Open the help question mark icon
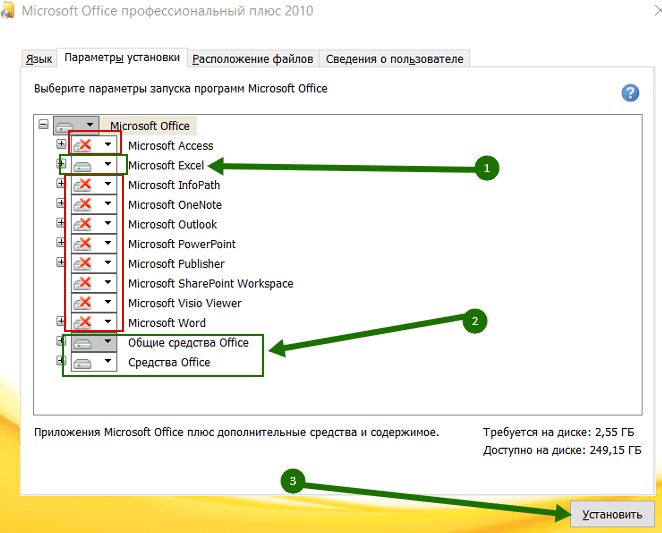Screen dimensions: 662x533 [x=630, y=92]
